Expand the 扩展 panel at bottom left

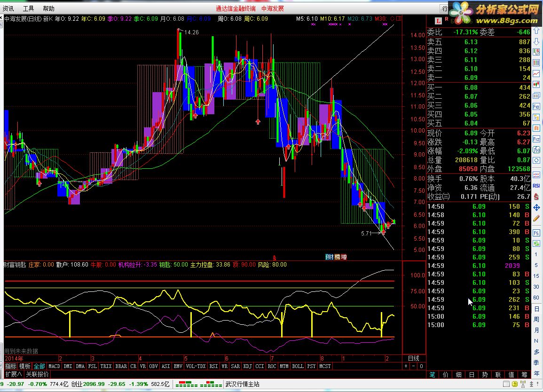[x=14, y=374]
